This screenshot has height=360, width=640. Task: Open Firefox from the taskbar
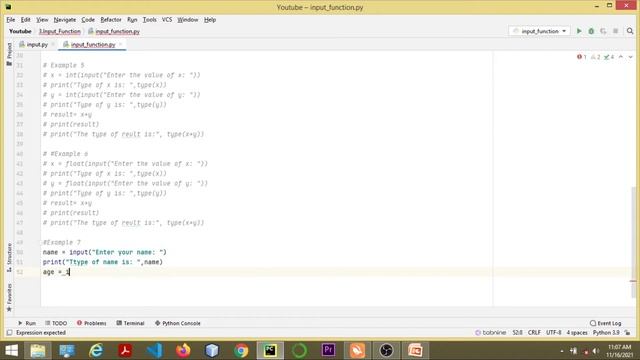(x=183, y=350)
